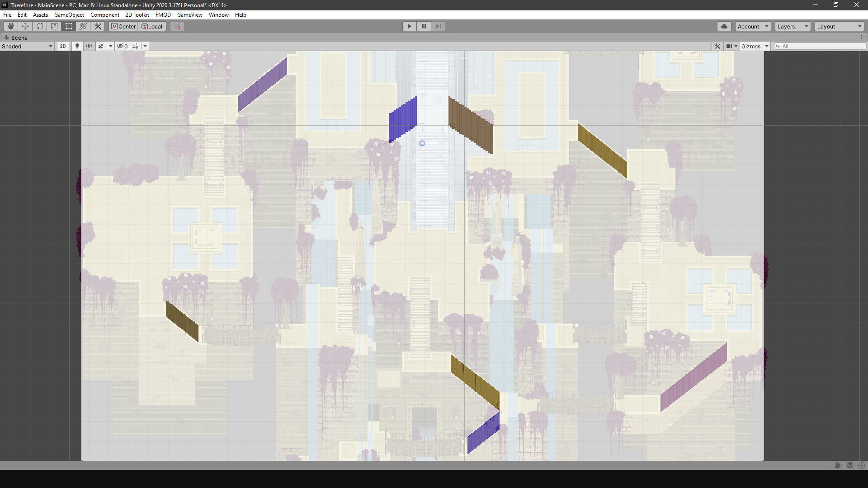Open the Layers dropdown

[x=793, y=26]
